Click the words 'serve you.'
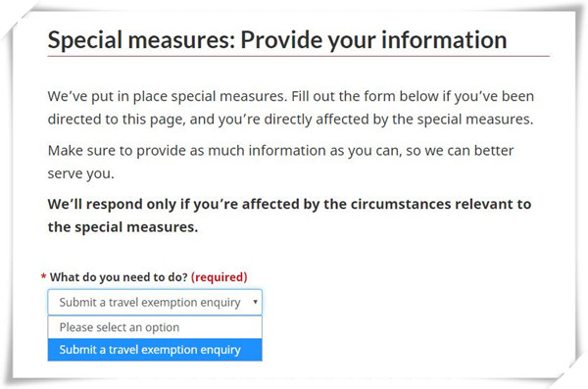The width and height of the screenshot is (588, 389). [80, 173]
